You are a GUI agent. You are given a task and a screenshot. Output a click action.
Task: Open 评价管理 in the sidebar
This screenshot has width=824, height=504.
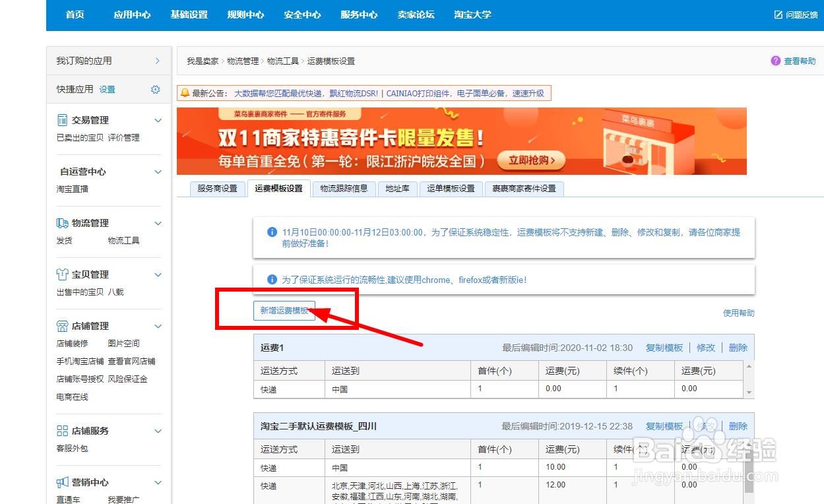[124, 138]
